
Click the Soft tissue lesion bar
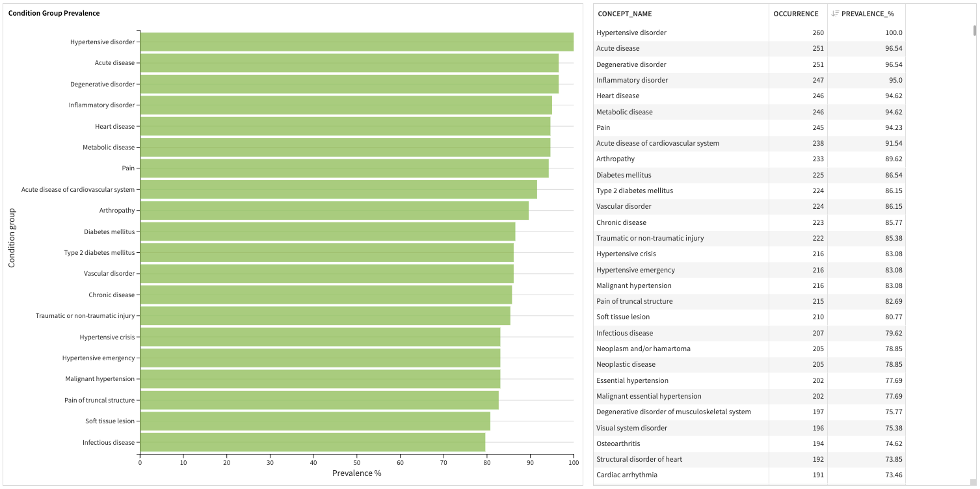point(314,421)
